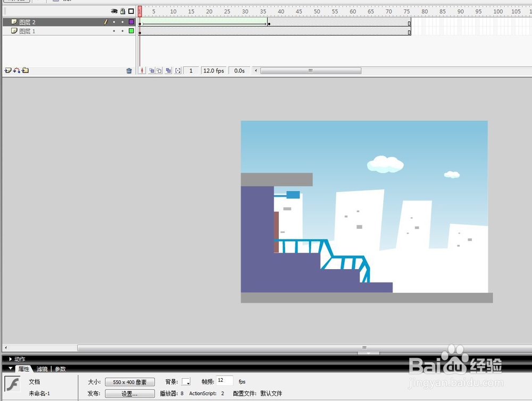
Task: Click the 未命名-1 document name text
Action: [39, 394]
